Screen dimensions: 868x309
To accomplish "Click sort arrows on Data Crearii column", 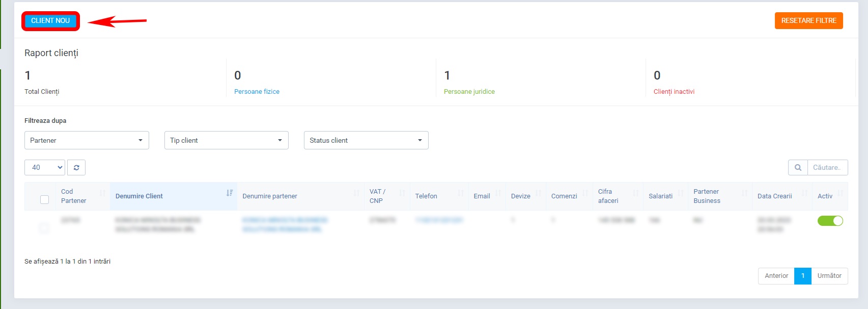I will coord(805,193).
